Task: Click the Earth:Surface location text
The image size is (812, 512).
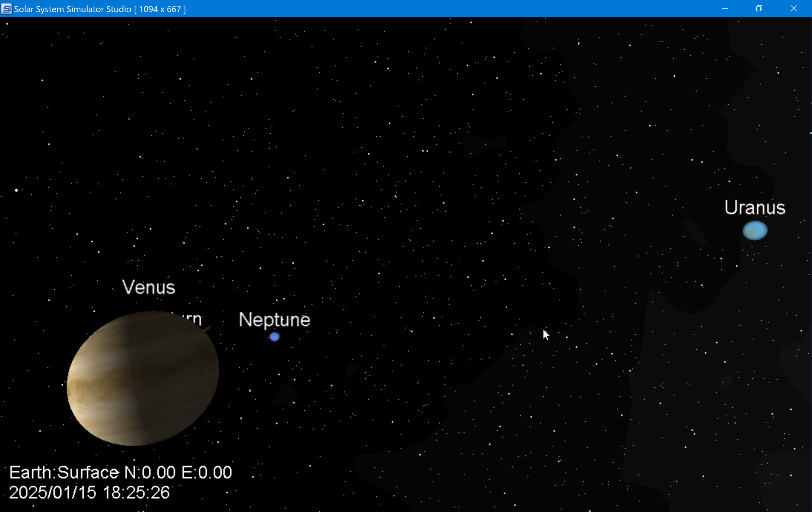Action: (64, 473)
